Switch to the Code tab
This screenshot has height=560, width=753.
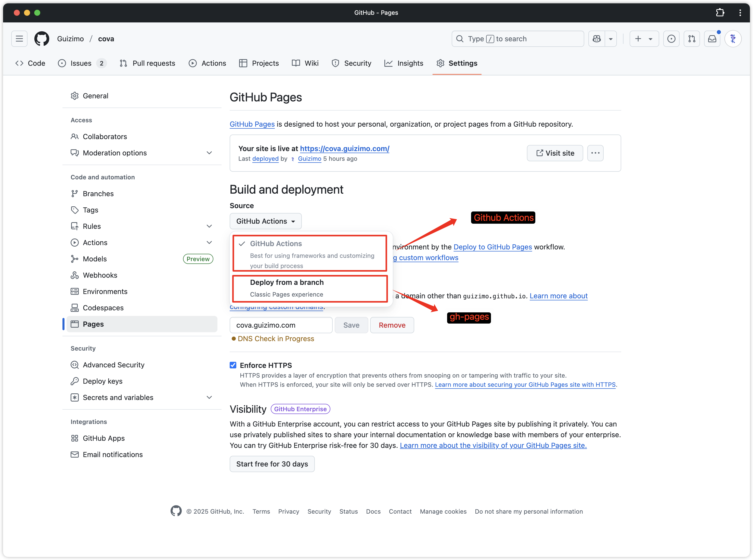(x=30, y=63)
